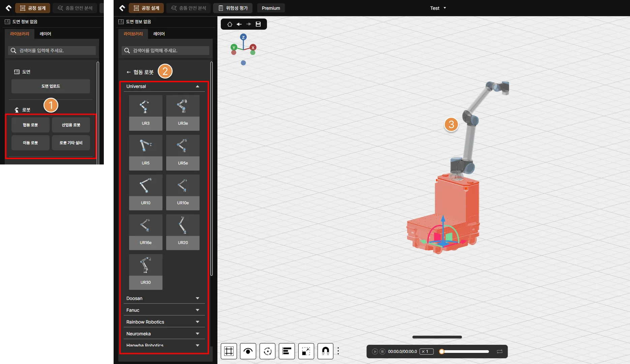This screenshot has height=364, width=630.
Task: Expand the Hanwha Robotics category
Action: pyautogui.click(x=164, y=345)
